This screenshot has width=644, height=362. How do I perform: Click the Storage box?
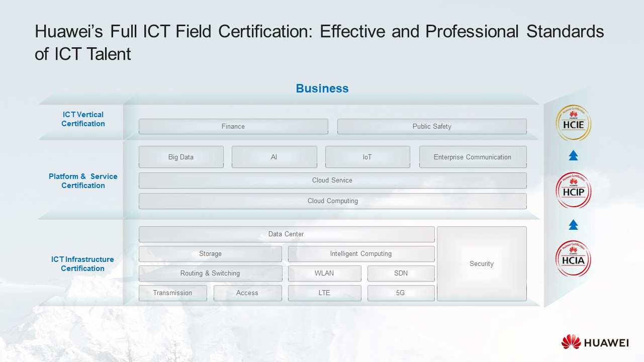(210, 254)
